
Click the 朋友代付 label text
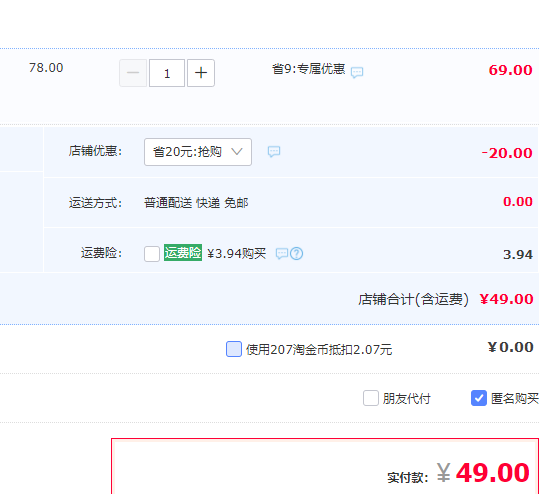406,398
